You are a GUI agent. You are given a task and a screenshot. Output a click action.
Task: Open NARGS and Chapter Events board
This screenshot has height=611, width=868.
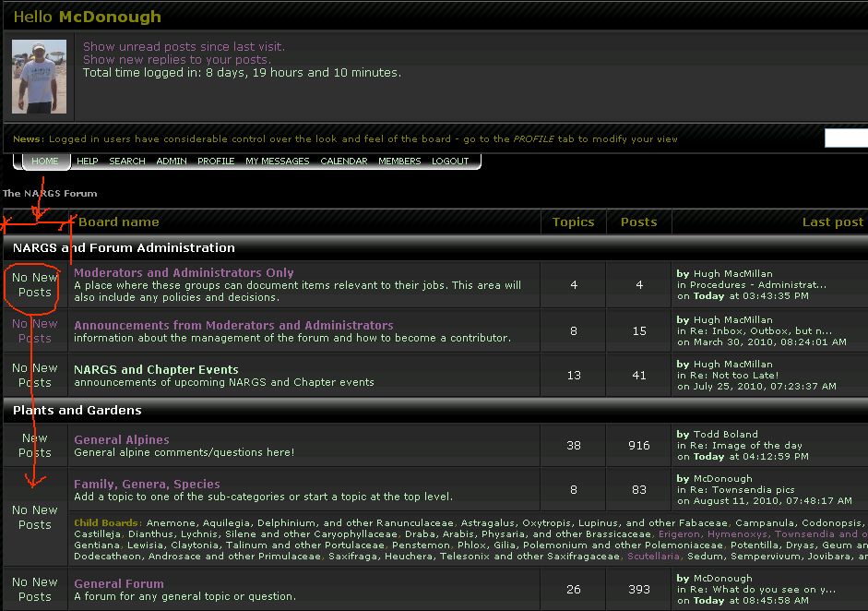156,369
